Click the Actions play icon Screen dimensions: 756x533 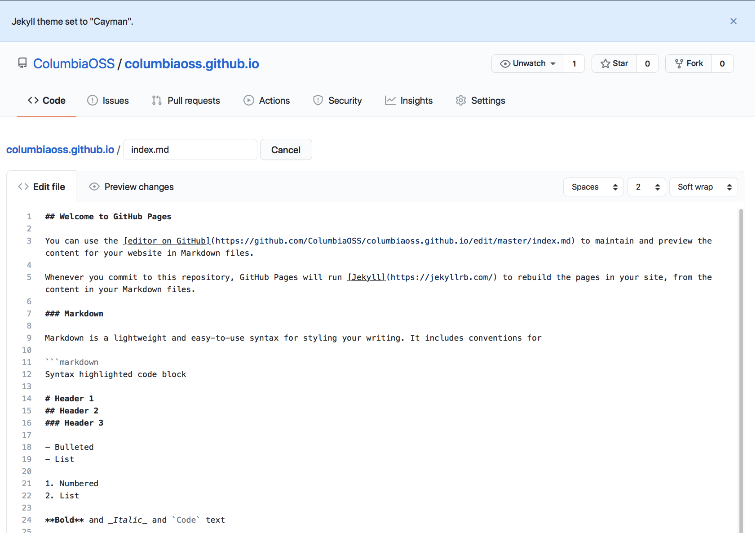(x=249, y=100)
